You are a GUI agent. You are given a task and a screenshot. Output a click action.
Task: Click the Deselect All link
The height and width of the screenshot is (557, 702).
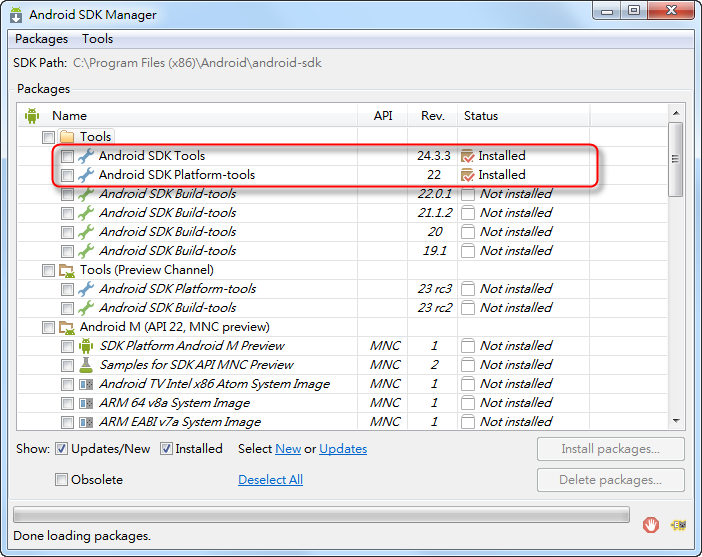click(270, 480)
